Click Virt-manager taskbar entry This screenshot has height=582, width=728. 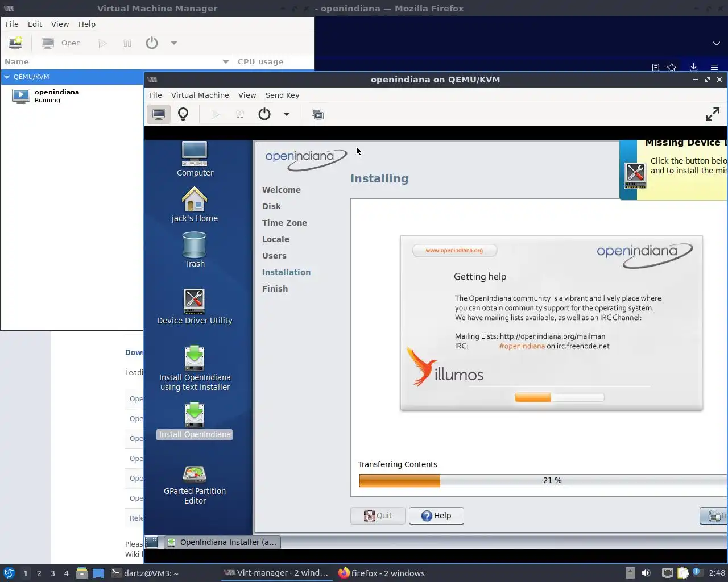[276, 573]
